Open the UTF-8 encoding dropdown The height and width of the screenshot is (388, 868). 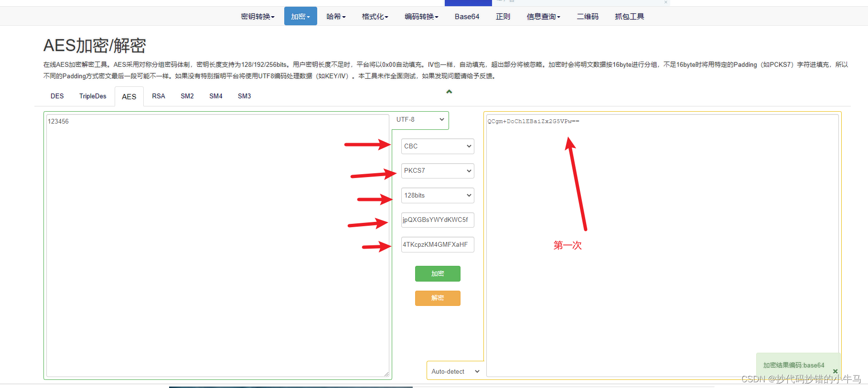pyautogui.click(x=420, y=119)
